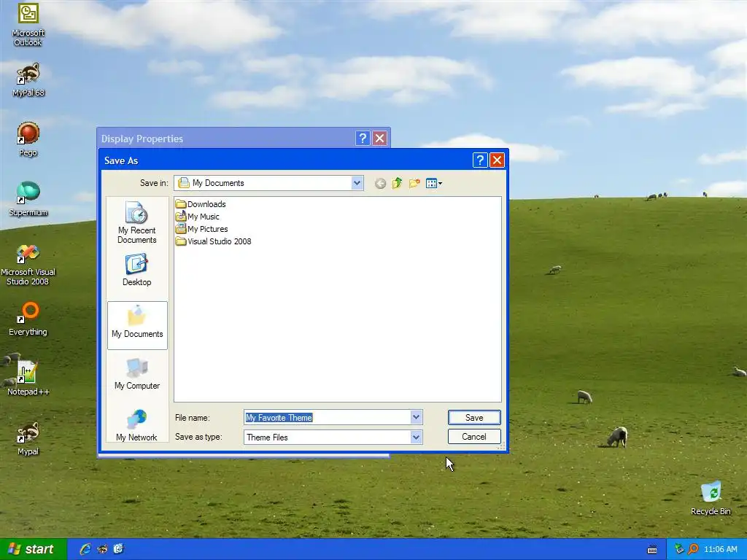
Task: Select the MyPal 68 desktop shortcut
Action: point(28,79)
